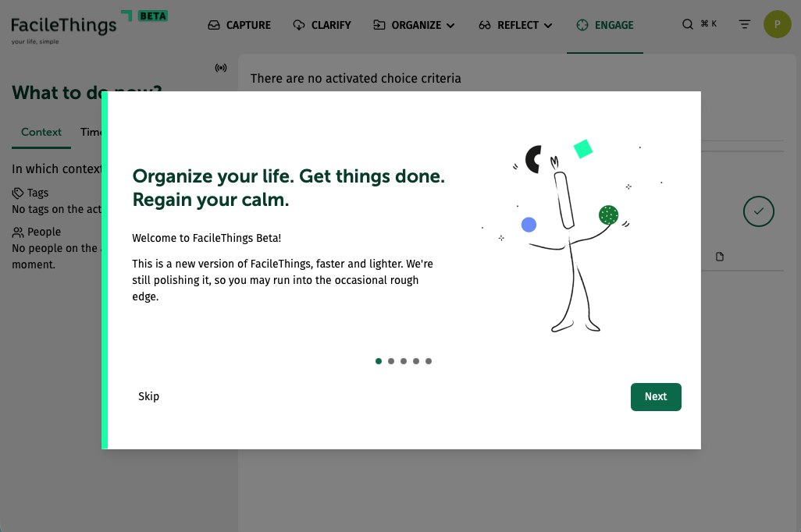Click the document note icon

pos(720,257)
